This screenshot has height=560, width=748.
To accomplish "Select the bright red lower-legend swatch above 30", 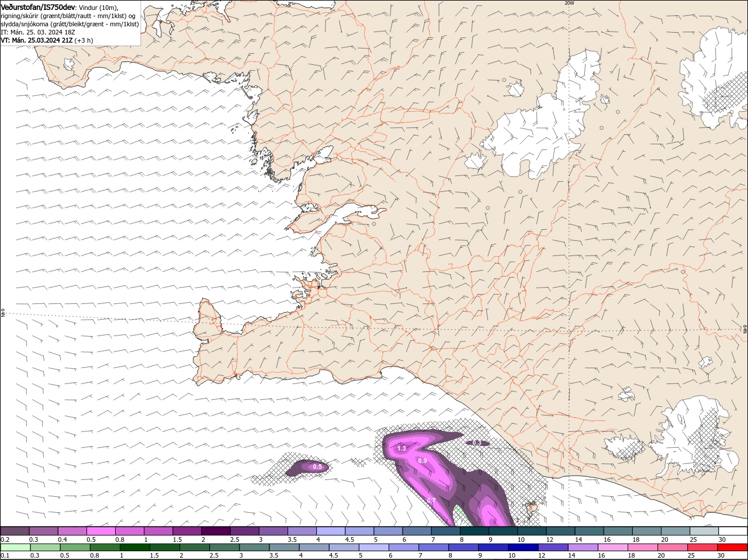I will coord(732,547).
